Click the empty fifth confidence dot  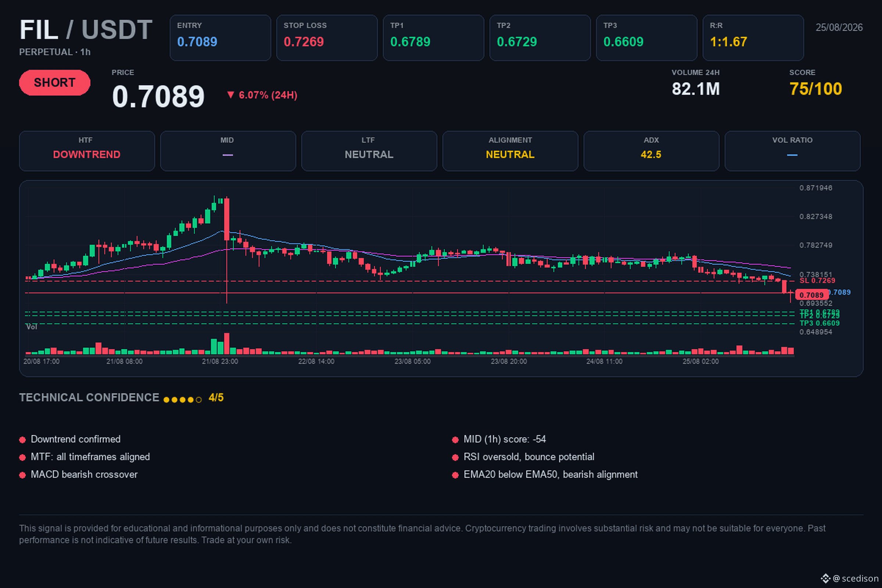[199, 400]
